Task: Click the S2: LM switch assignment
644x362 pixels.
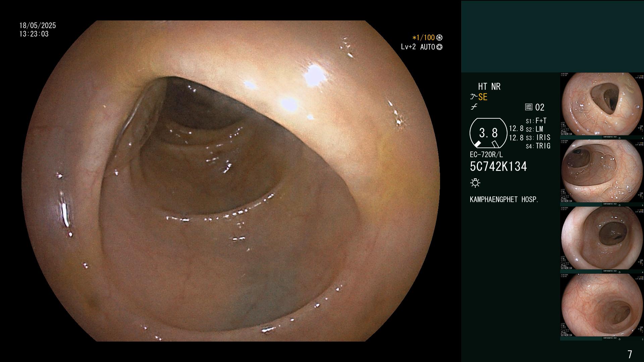Action: tap(534, 129)
